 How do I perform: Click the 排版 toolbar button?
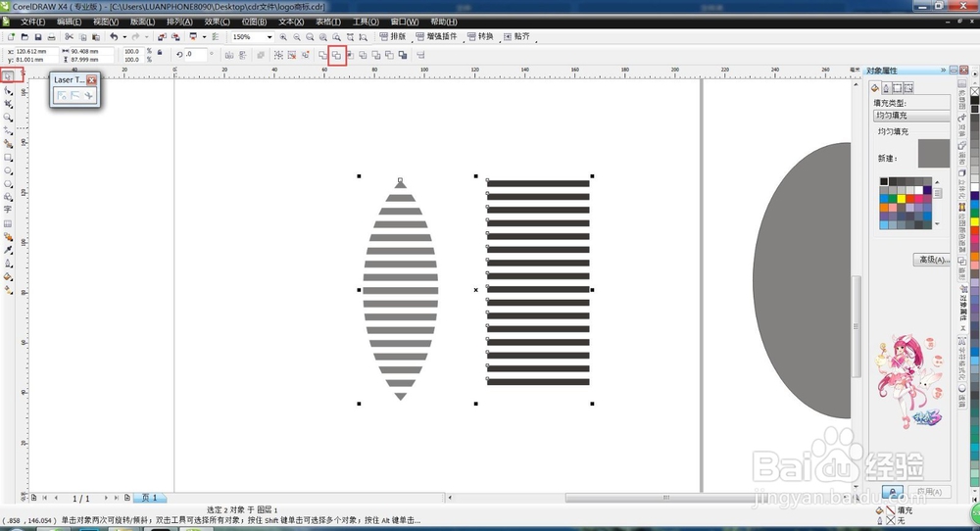click(x=393, y=37)
